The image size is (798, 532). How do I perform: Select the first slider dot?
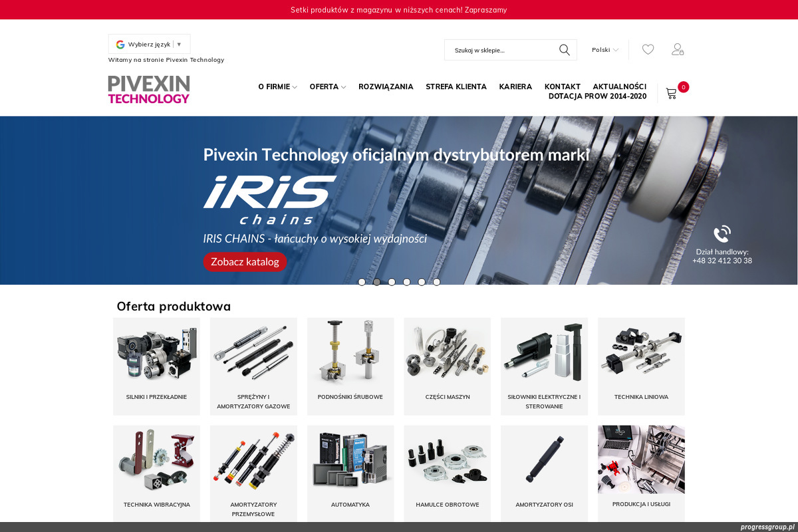click(x=362, y=282)
